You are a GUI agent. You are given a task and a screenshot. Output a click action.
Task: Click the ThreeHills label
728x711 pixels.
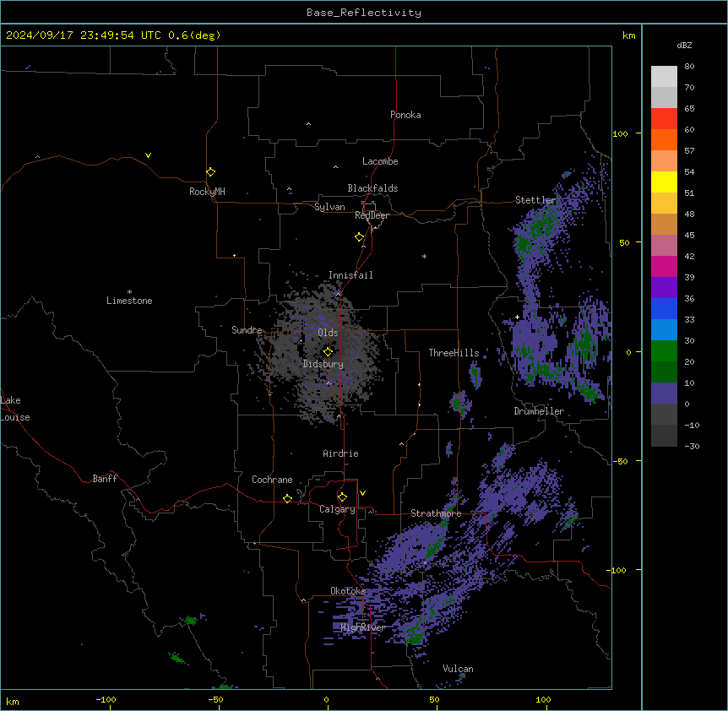coord(454,353)
